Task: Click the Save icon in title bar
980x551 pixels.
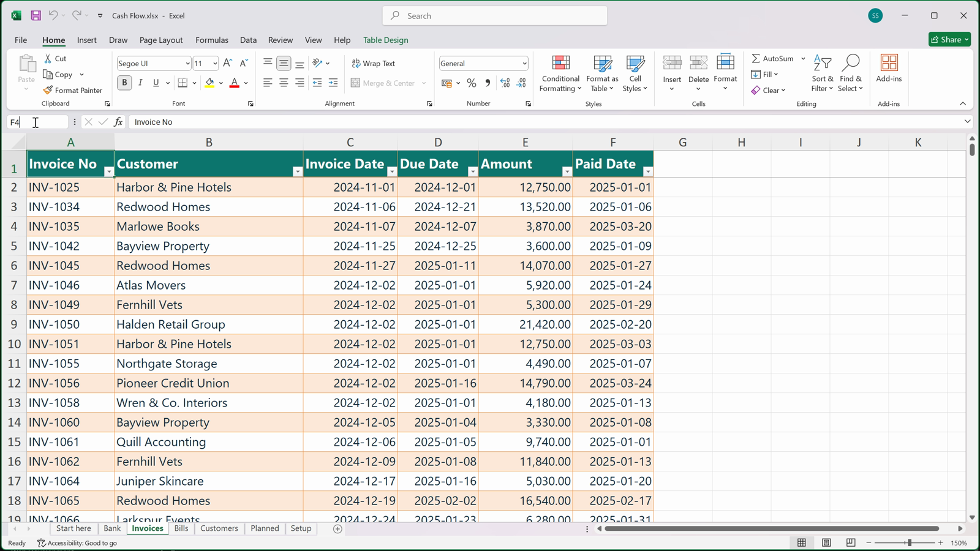Action: point(36,15)
